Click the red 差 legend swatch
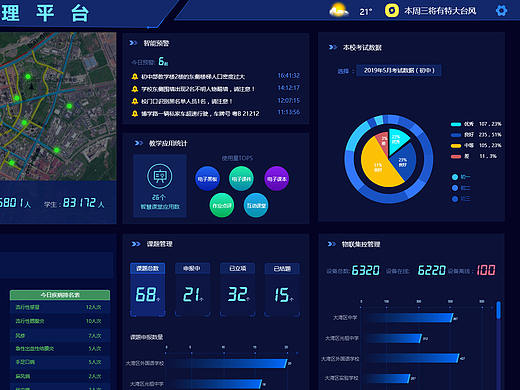This screenshot has width=520, height=390. pos(456,156)
